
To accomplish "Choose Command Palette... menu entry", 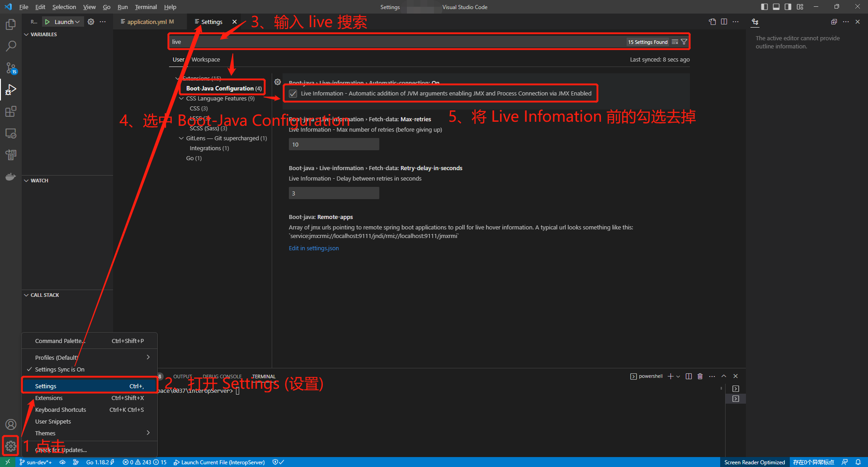I will click(90, 341).
